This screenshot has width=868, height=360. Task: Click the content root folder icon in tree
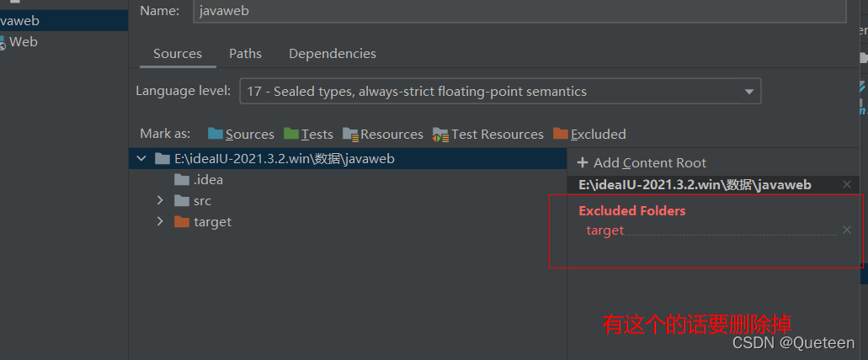point(162,159)
